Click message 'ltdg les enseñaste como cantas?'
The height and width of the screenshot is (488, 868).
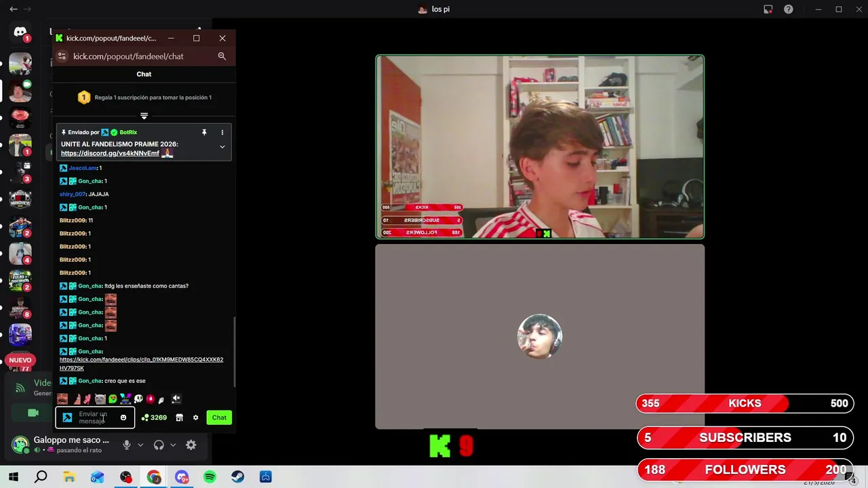[x=146, y=286]
